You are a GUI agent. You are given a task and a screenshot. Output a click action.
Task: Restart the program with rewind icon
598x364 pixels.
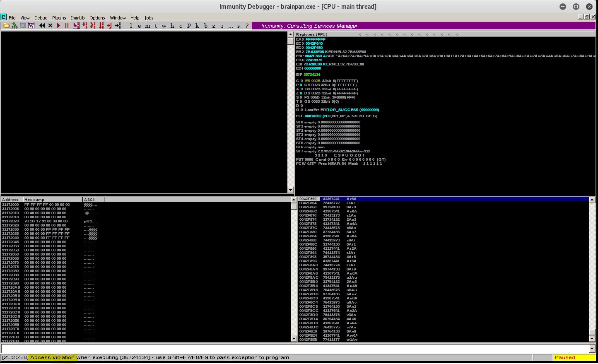(x=42, y=26)
